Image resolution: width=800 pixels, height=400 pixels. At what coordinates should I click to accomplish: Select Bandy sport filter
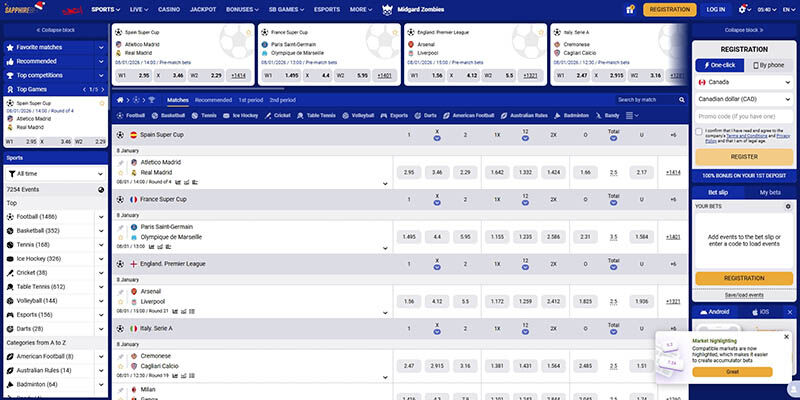click(x=607, y=116)
